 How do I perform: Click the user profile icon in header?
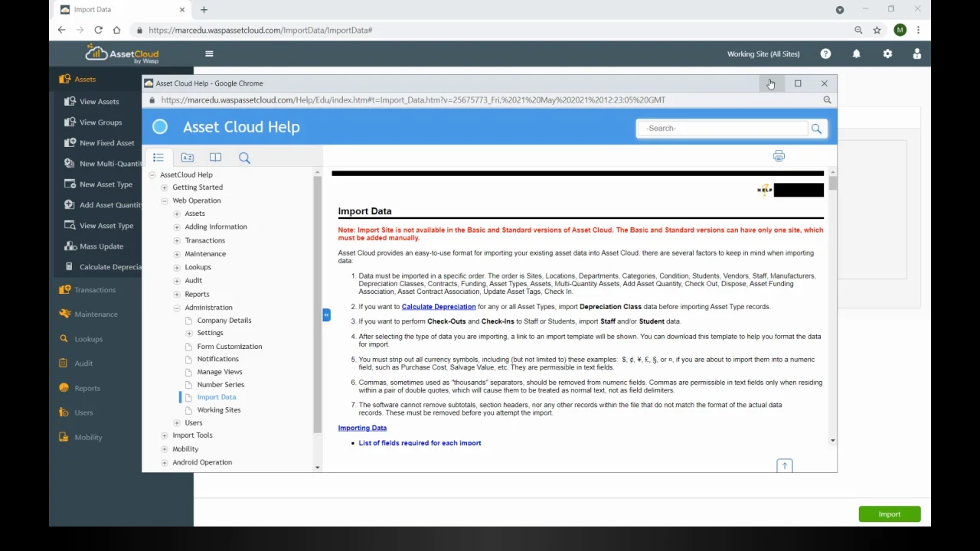tap(916, 54)
